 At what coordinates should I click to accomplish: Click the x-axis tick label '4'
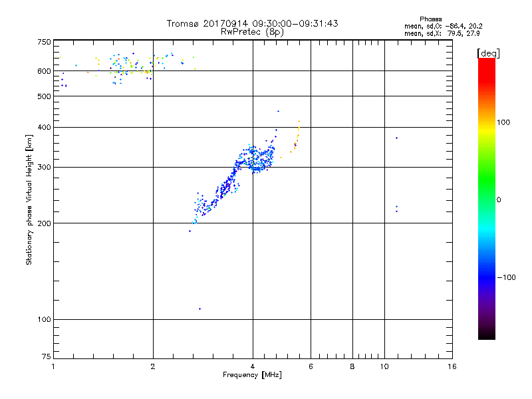click(x=253, y=366)
